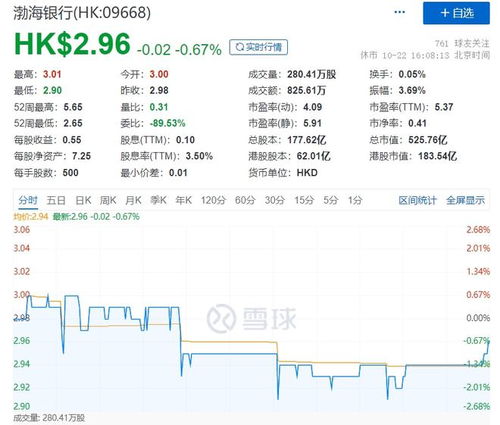Click the 货币单位 value HKD

tap(307, 173)
